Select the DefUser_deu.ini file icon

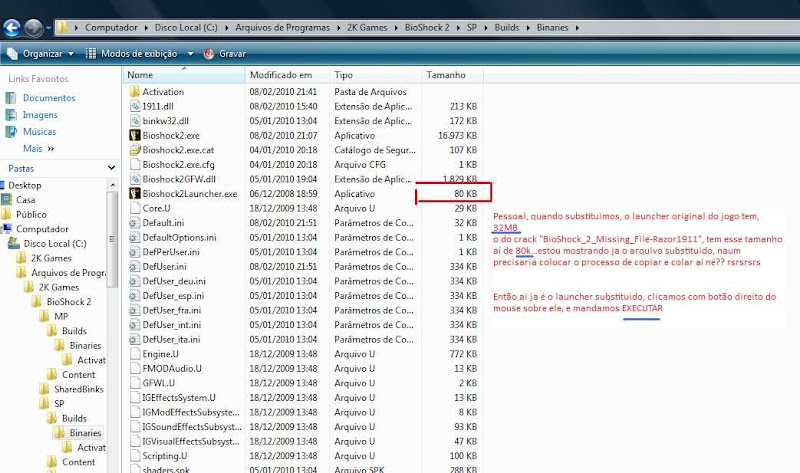(135, 281)
